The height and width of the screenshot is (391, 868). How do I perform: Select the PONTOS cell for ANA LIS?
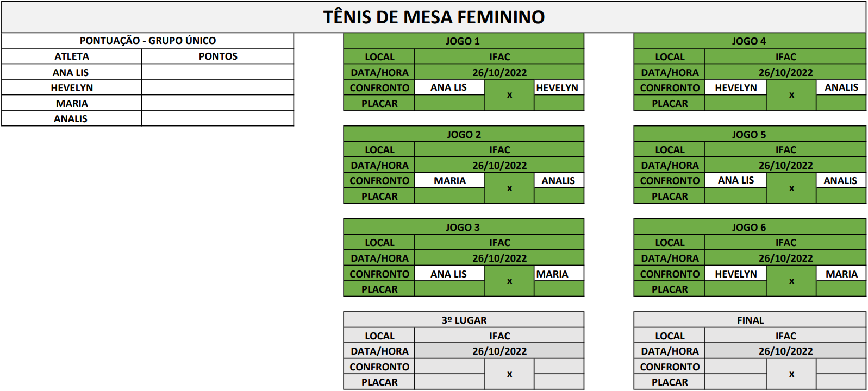[x=217, y=72]
